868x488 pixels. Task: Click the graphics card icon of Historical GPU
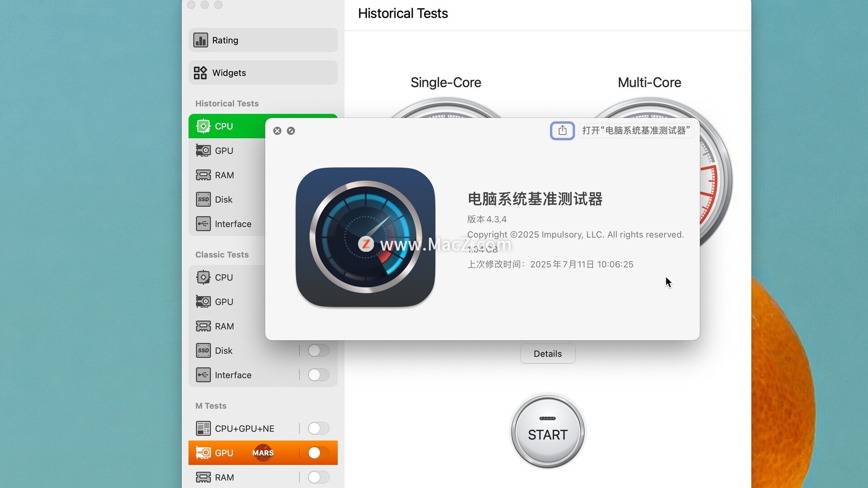203,150
